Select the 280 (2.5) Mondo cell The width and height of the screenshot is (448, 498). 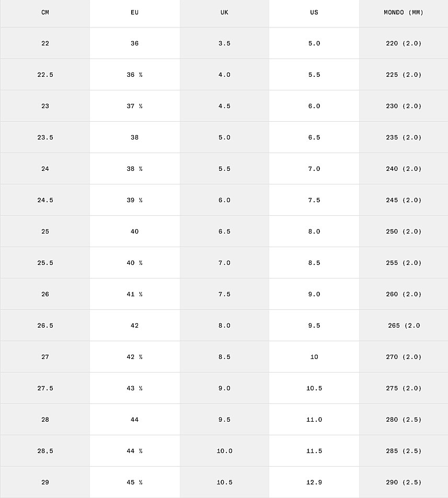[404, 420]
